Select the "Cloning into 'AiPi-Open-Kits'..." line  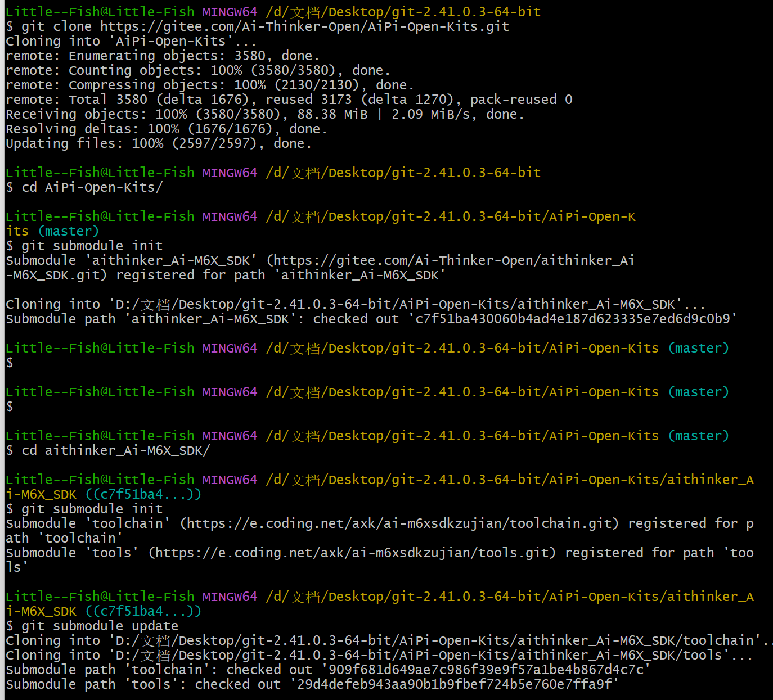[x=131, y=41]
